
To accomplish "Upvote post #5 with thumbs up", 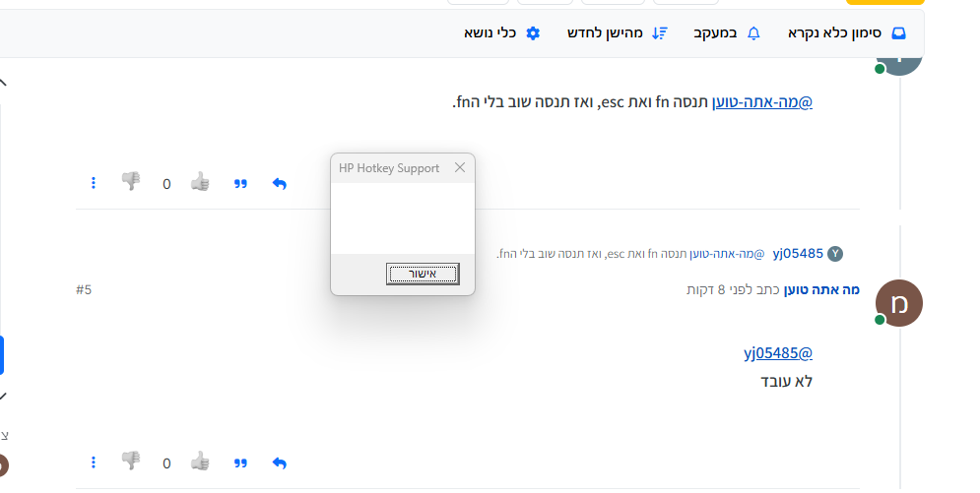I will click(200, 462).
